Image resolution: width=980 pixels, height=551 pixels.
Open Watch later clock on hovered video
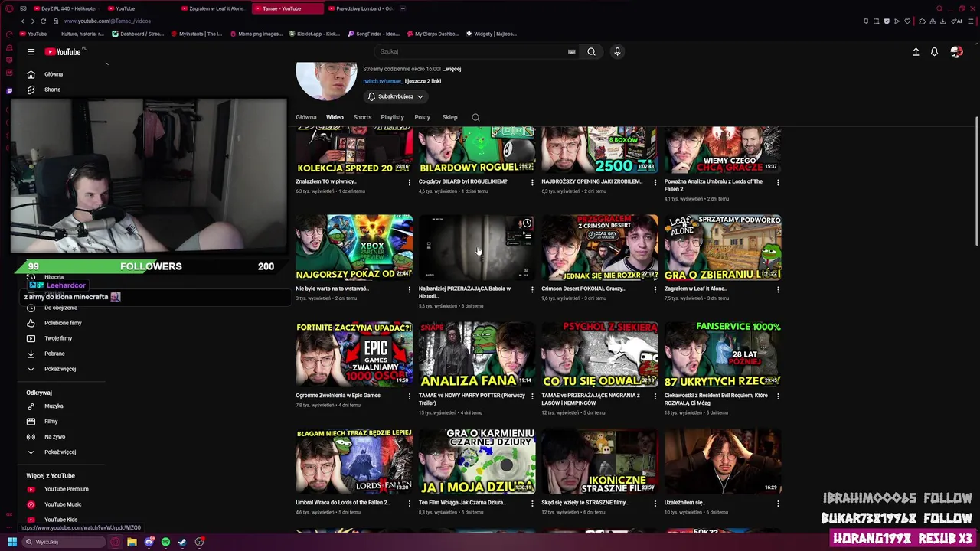coord(527,223)
